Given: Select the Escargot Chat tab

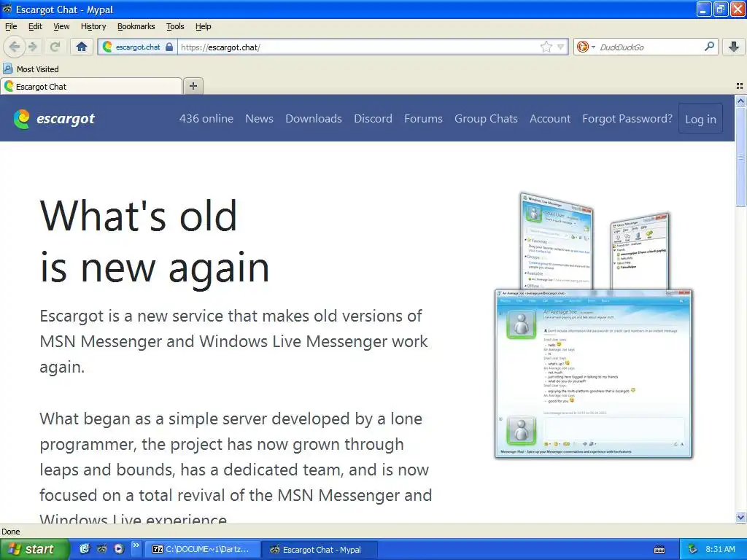Looking at the screenshot, I should click(91, 86).
